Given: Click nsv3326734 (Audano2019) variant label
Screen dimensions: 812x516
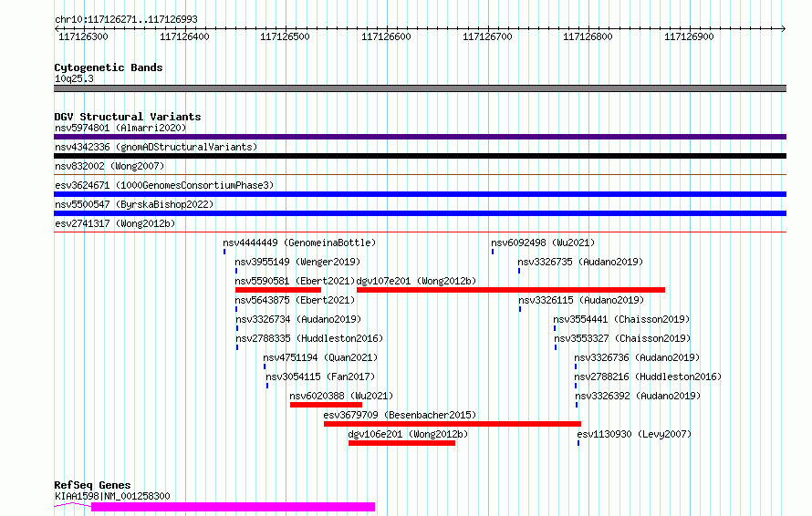Looking at the screenshot, I should [298, 319].
